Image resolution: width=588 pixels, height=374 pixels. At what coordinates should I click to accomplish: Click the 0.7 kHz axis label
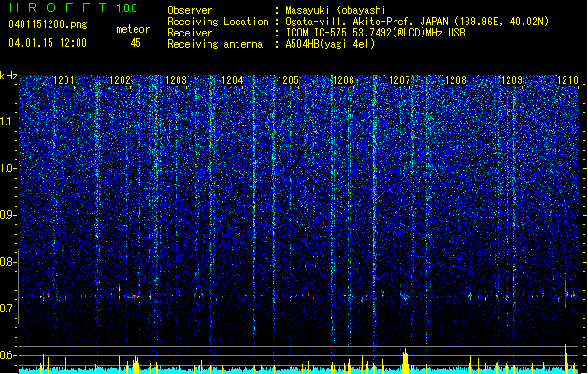pos(8,309)
